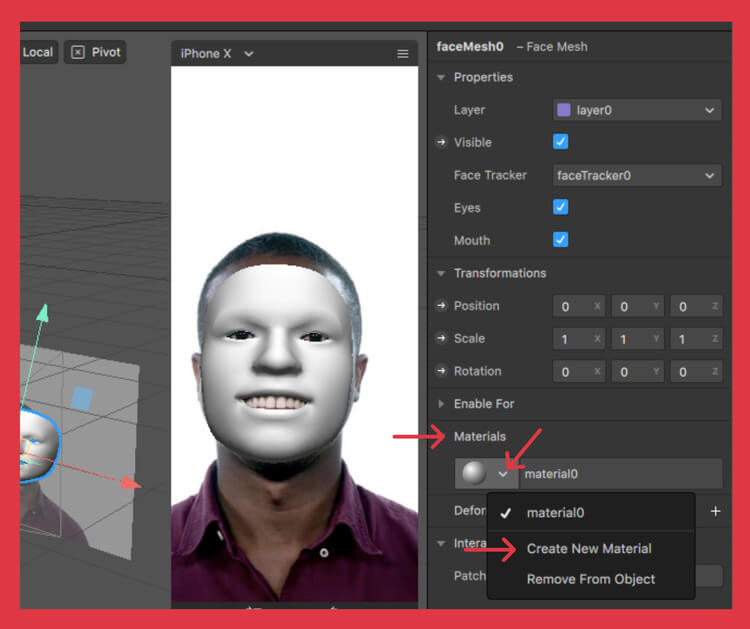This screenshot has height=629, width=750.
Task: Edit the Position X field
Action: coord(579,306)
